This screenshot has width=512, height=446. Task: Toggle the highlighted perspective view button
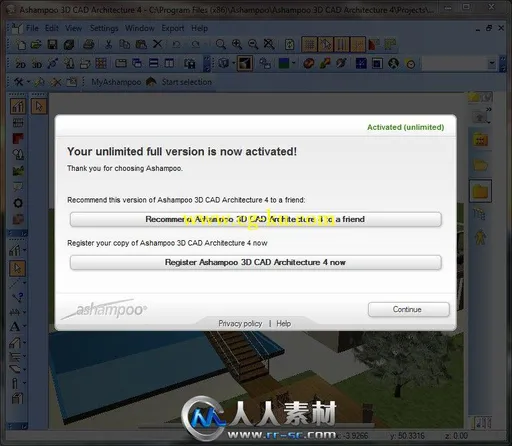[x=245, y=63]
